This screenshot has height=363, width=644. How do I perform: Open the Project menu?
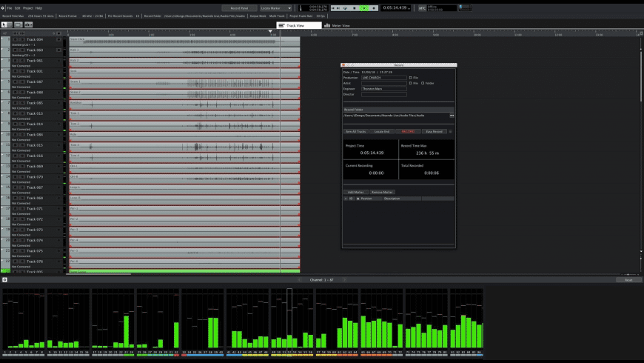point(27,7)
